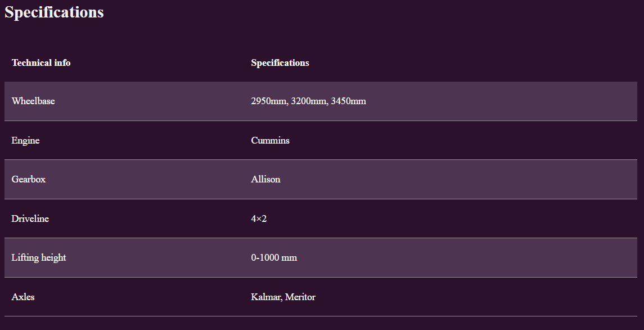This screenshot has width=644, height=330.
Task: Click the Cummins engine value
Action: coord(270,140)
